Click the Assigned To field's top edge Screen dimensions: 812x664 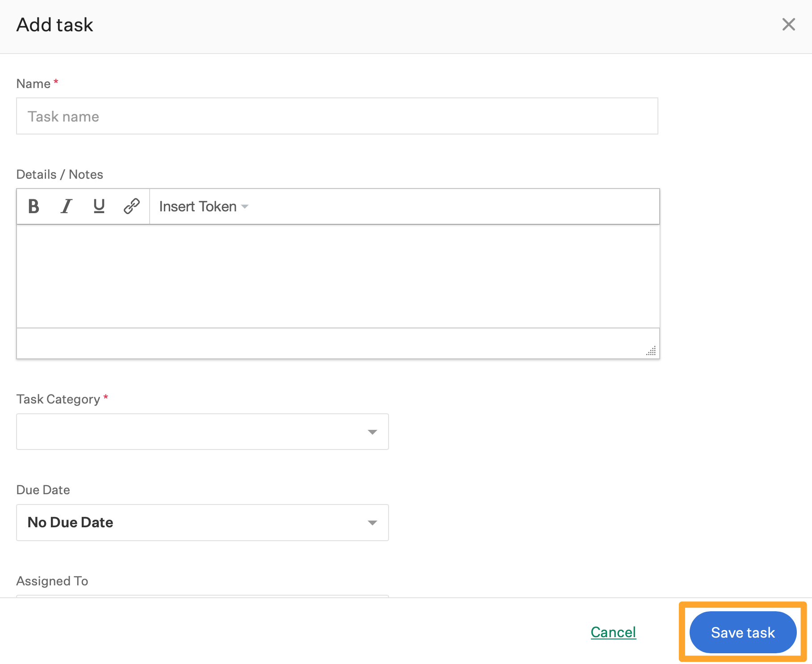click(x=202, y=596)
